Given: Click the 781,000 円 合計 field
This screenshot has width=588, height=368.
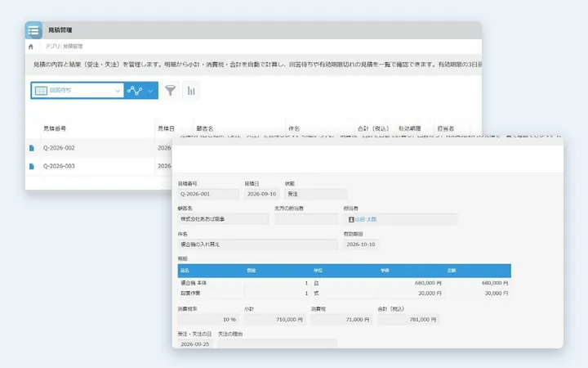Looking at the screenshot, I should tap(408, 320).
